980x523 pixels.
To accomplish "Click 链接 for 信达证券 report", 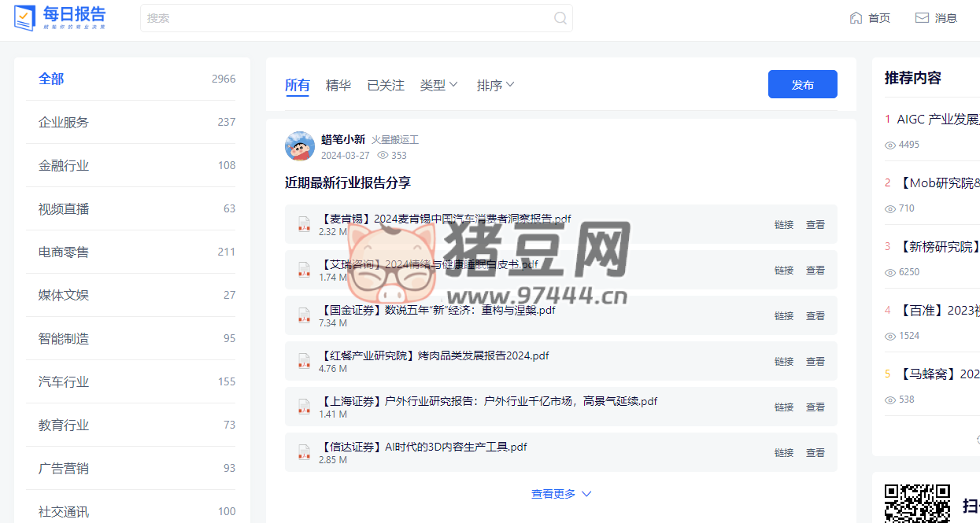I will coord(784,453).
